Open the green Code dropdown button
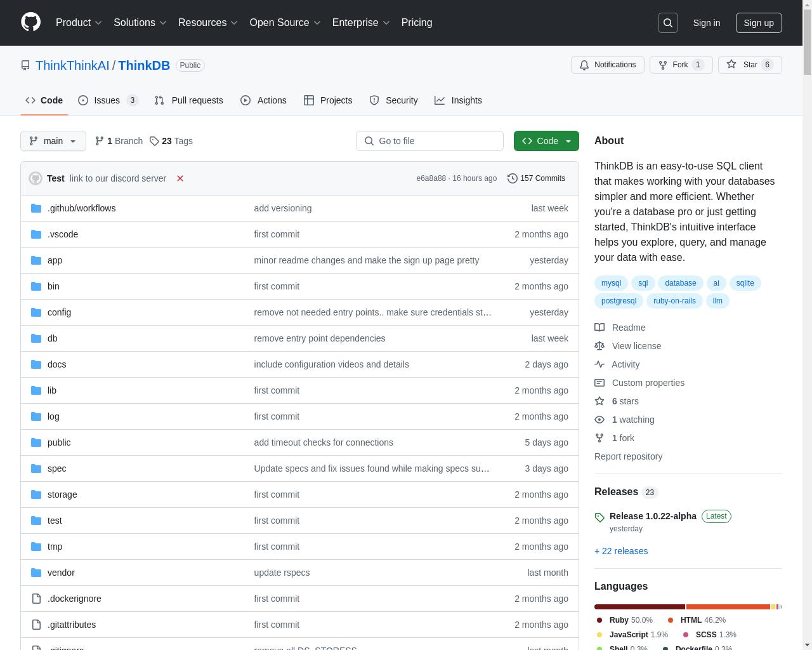812x650 pixels. (x=546, y=141)
